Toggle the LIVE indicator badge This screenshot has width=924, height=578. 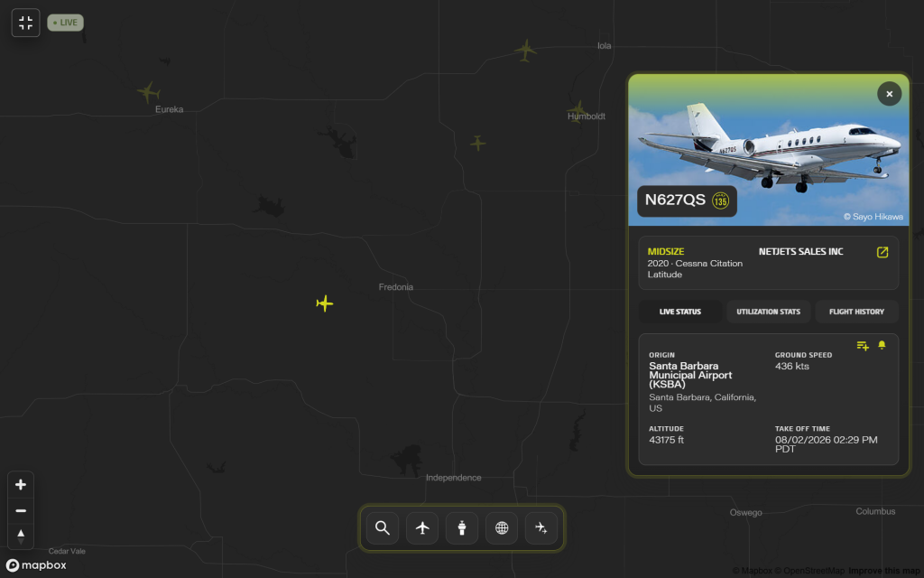tap(65, 23)
